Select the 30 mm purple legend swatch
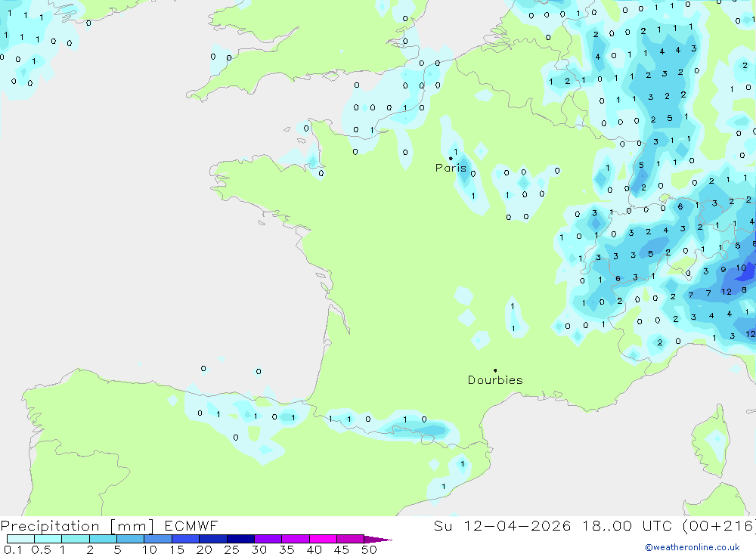The height and width of the screenshot is (554, 756). pos(268,539)
